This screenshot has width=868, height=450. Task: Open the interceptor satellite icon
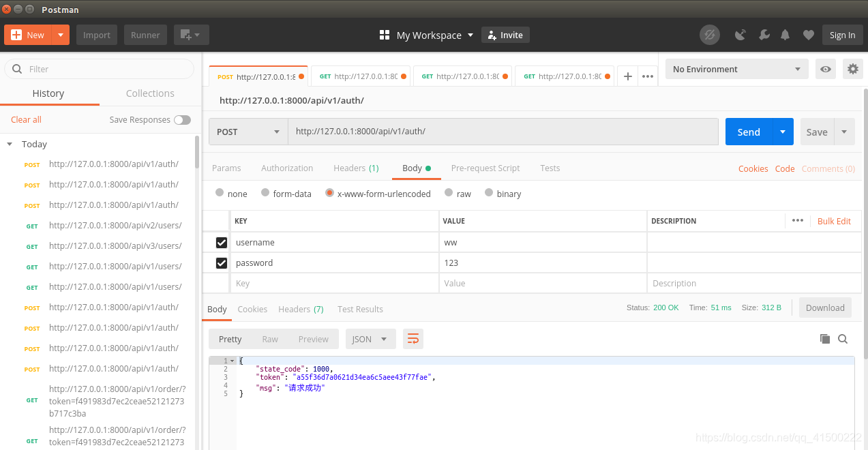740,35
